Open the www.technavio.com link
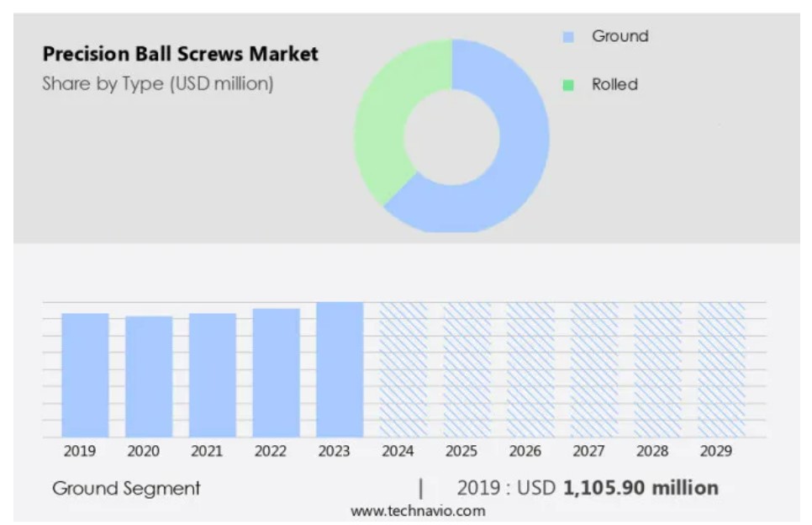 coord(417,511)
